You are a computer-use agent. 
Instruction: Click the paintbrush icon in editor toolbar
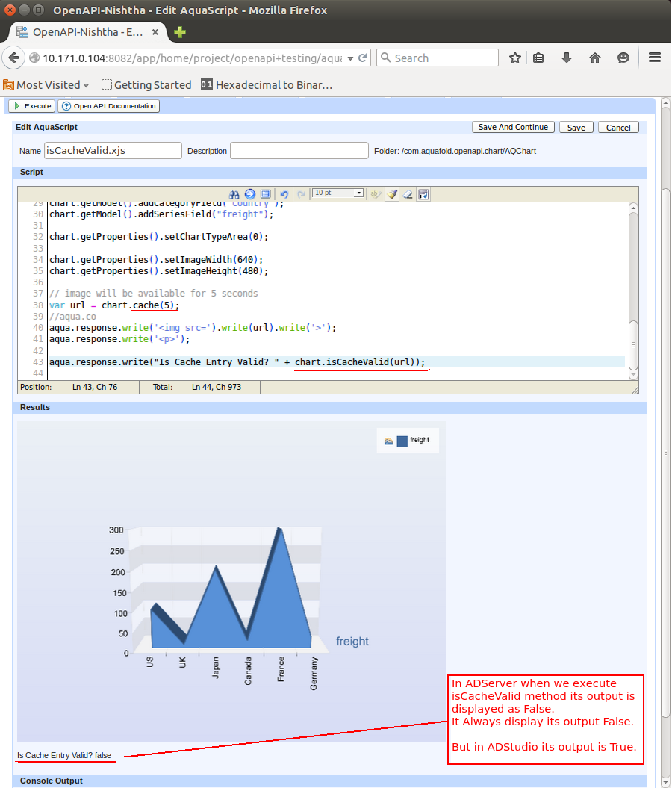[392, 194]
